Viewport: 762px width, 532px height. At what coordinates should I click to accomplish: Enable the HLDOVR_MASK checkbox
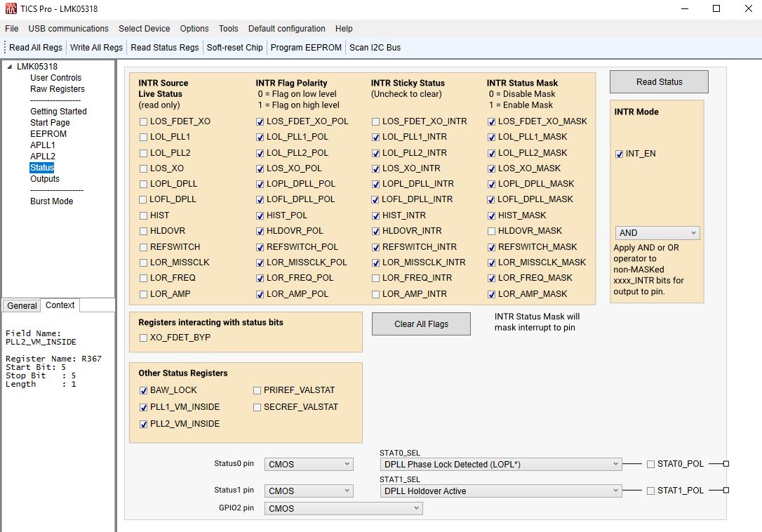(x=492, y=231)
